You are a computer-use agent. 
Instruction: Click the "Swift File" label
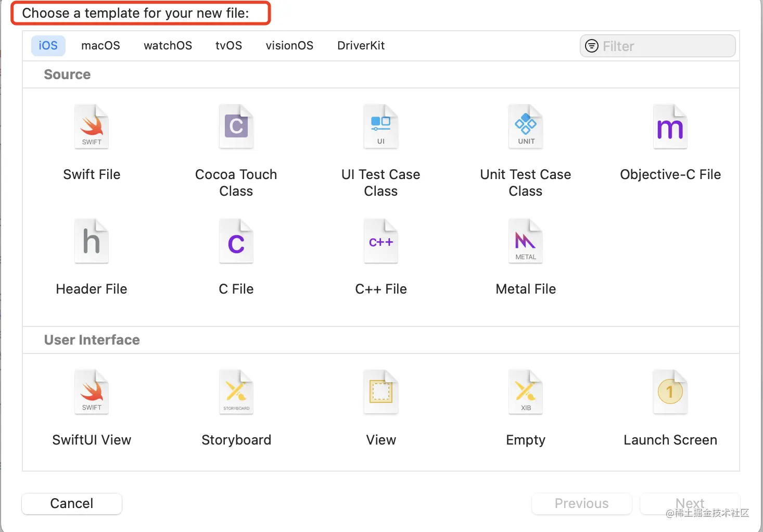coord(92,174)
